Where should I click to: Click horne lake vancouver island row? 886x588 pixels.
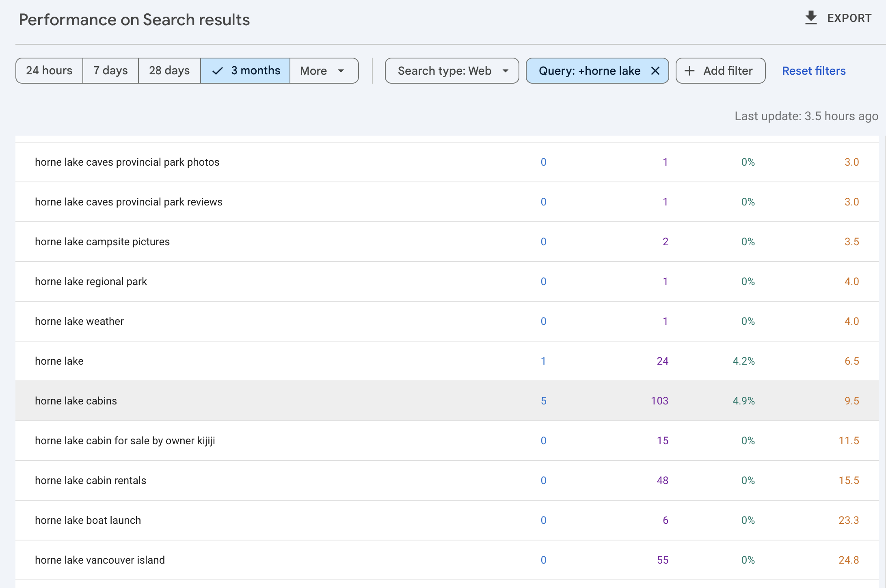click(100, 560)
